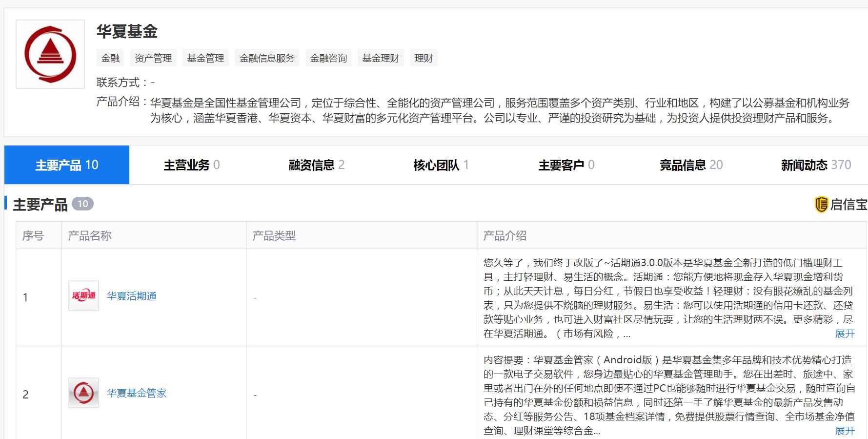Switch to the 主营业务 tab

(191, 165)
